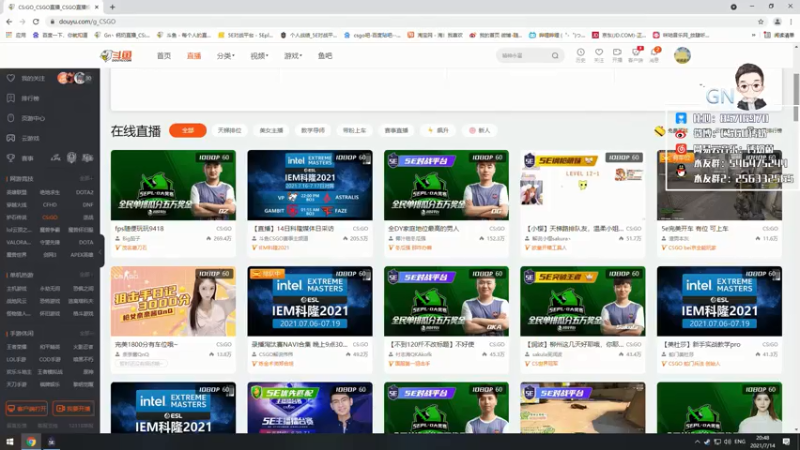Expand the 游戏 dropdown in top nav
800x450 pixels.
point(293,56)
